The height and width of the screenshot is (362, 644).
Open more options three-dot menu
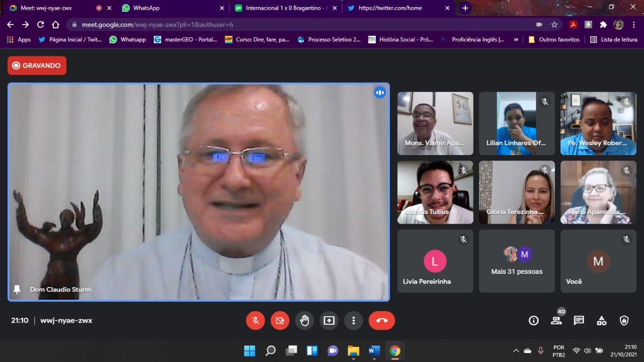coord(354,321)
